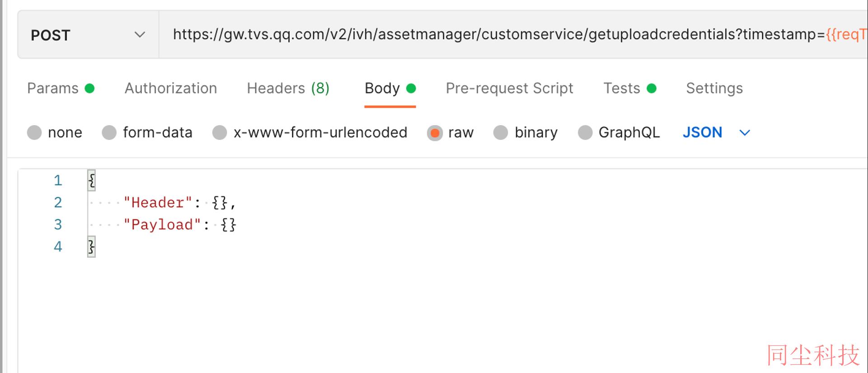The image size is (868, 373).
Task: Click the request URL field
Action: pos(513,35)
